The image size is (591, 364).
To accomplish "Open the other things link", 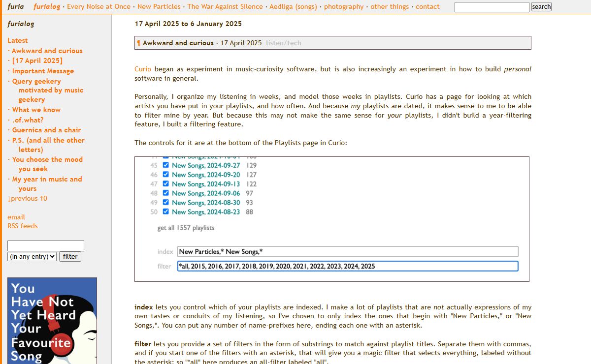I will point(390,7).
